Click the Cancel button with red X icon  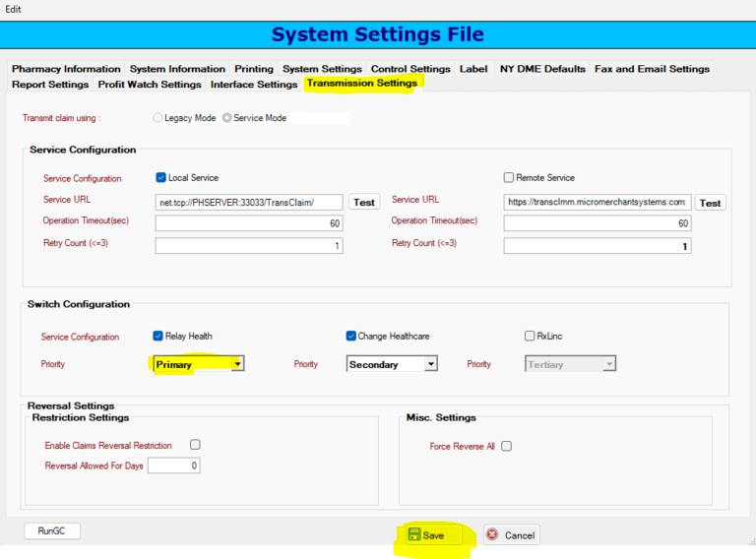point(511,535)
